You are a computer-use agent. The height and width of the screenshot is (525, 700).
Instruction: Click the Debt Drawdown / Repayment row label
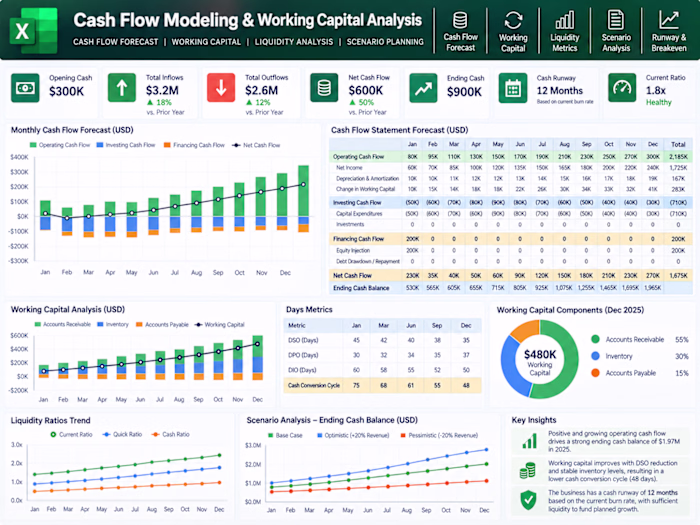368,262
